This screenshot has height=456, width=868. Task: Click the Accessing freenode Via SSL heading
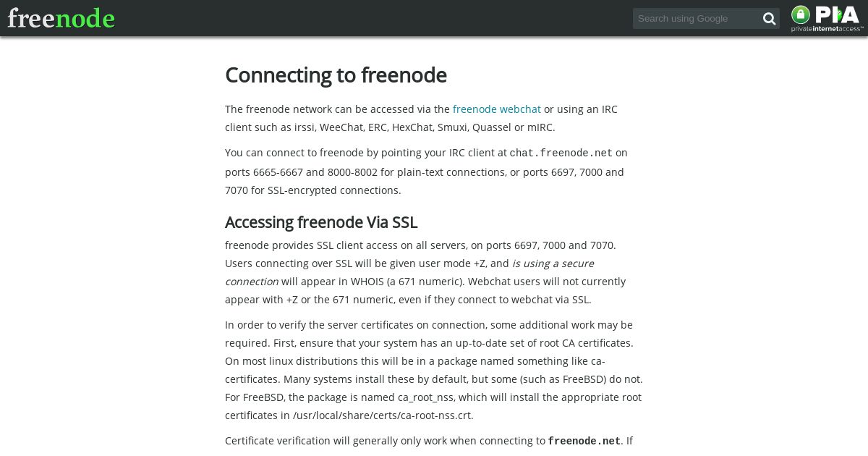click(x=321, y=222)
